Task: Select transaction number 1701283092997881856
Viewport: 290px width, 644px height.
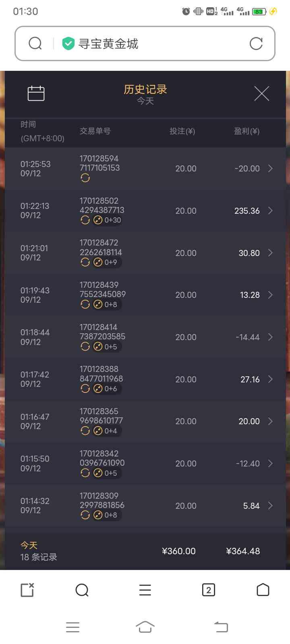Action: (x=102, y=500)
